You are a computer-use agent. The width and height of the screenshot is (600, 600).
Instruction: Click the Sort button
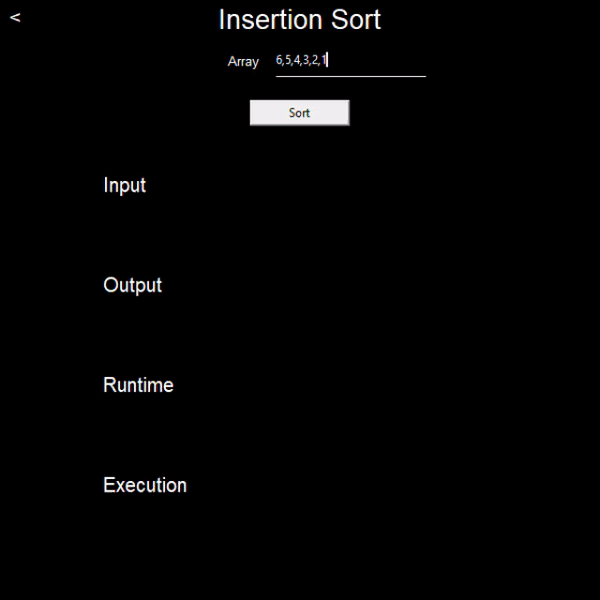click(x=300, y=113)
